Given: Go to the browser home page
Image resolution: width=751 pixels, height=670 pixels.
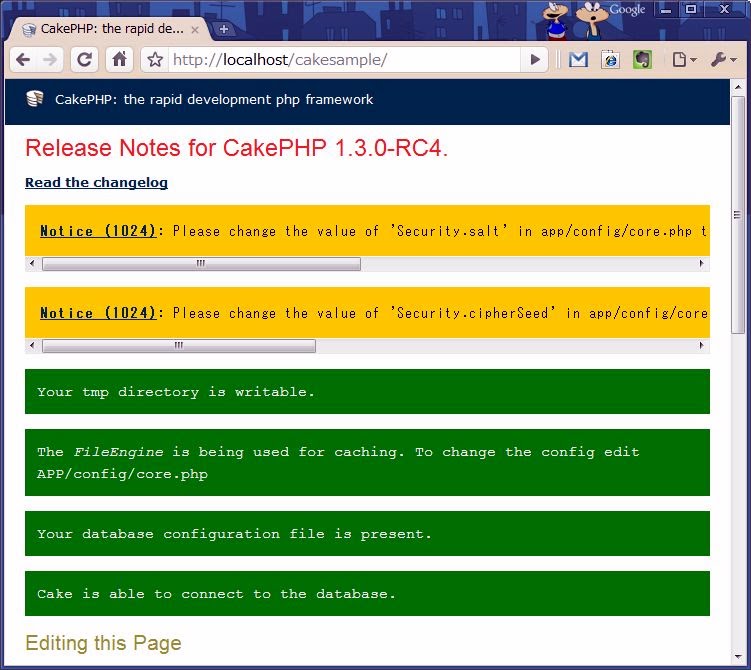Looking at the screenshot, I should pos(119,60).
